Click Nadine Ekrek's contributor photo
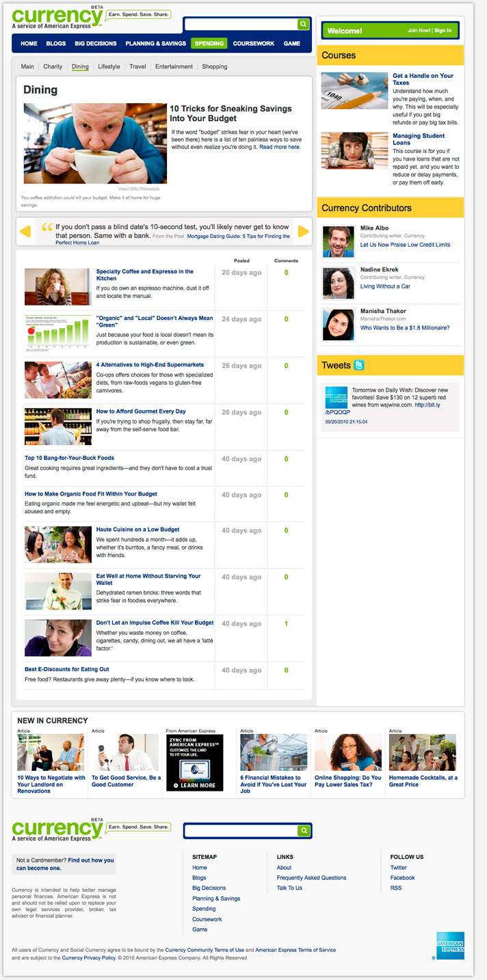 338,283
